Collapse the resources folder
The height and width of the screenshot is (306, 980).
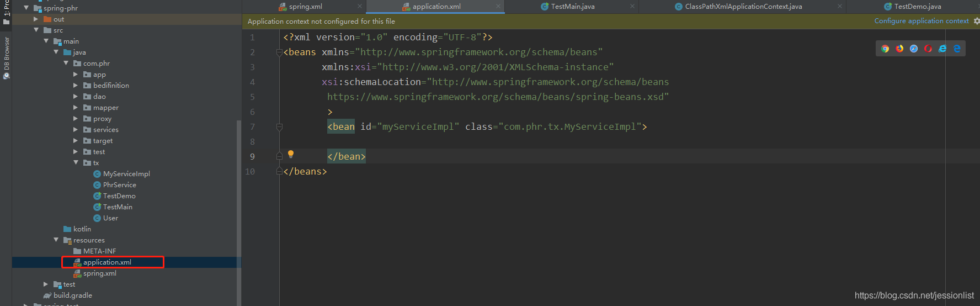(56, 240)
